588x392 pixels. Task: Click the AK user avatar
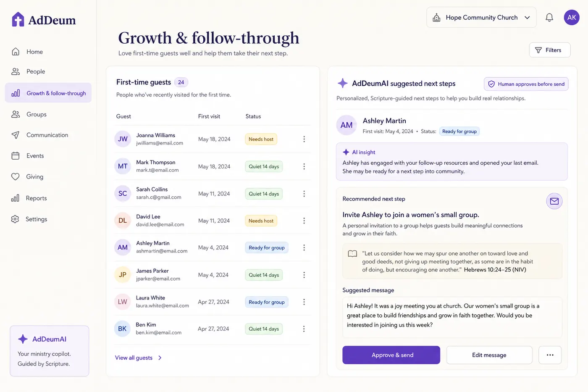(x=571, y=17)
